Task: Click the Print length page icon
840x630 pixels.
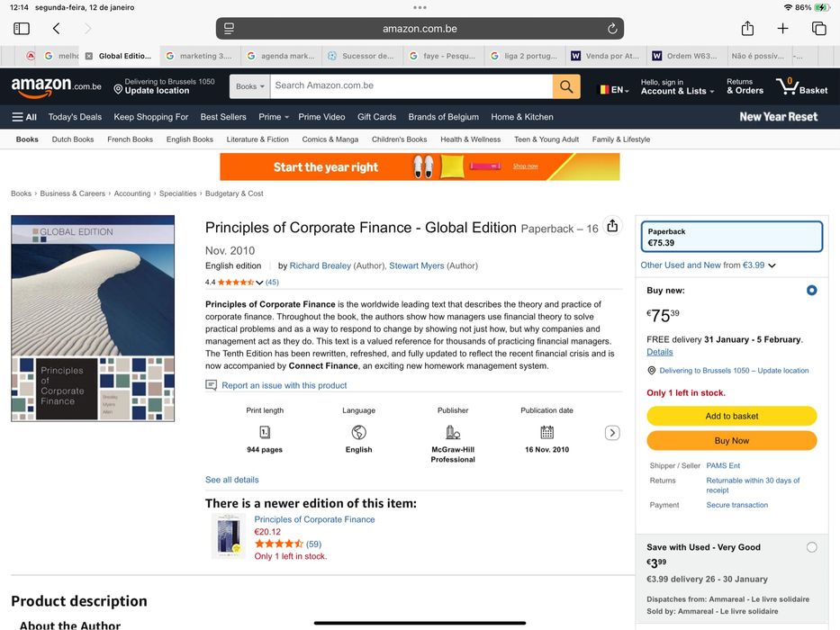Action: [x=265, y=432]
